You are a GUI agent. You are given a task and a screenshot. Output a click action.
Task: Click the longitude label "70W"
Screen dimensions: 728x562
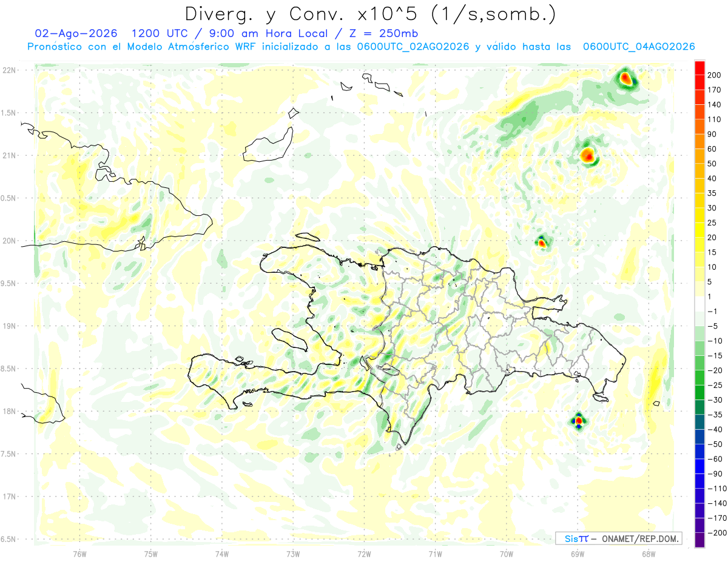pos(507,554)
